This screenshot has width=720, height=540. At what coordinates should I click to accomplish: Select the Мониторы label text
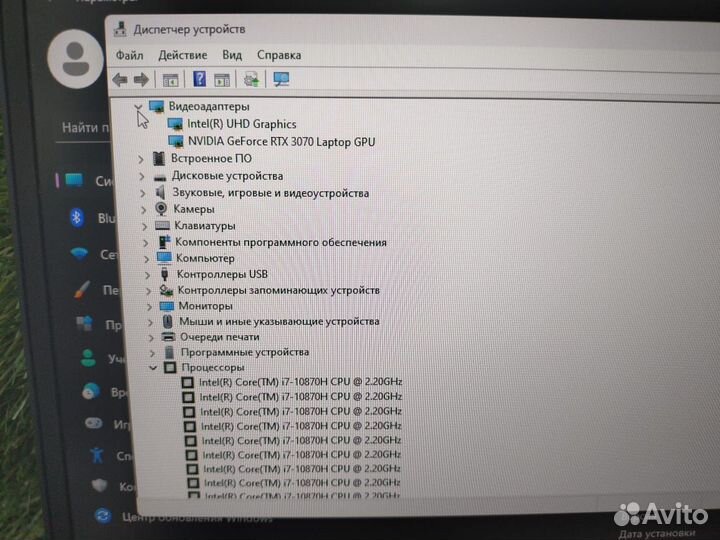tap(205, 306)
